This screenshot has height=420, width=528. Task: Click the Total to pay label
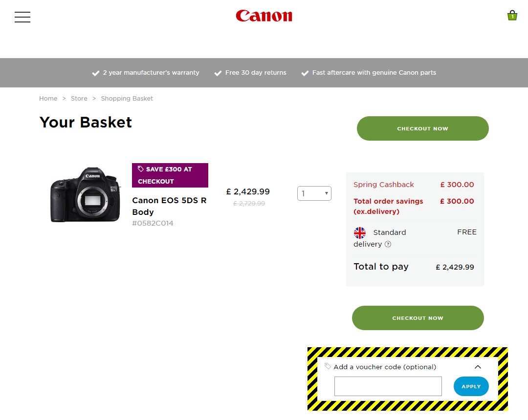point(381,267)
